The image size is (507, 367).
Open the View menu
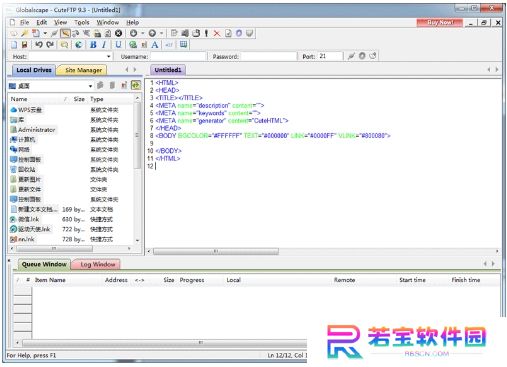click(61, 22)
